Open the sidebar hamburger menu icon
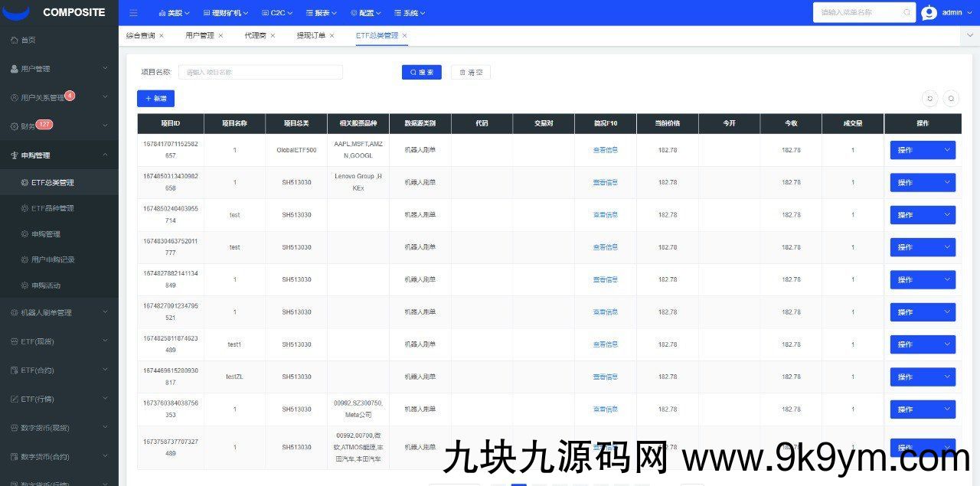Screen dimensions: 980x486 point(133,12)
